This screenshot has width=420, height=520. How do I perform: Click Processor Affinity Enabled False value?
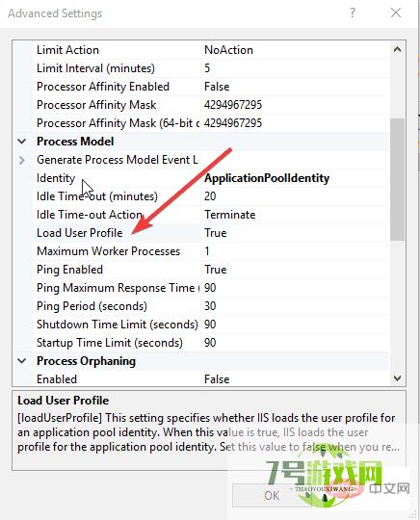coord(295,87)
